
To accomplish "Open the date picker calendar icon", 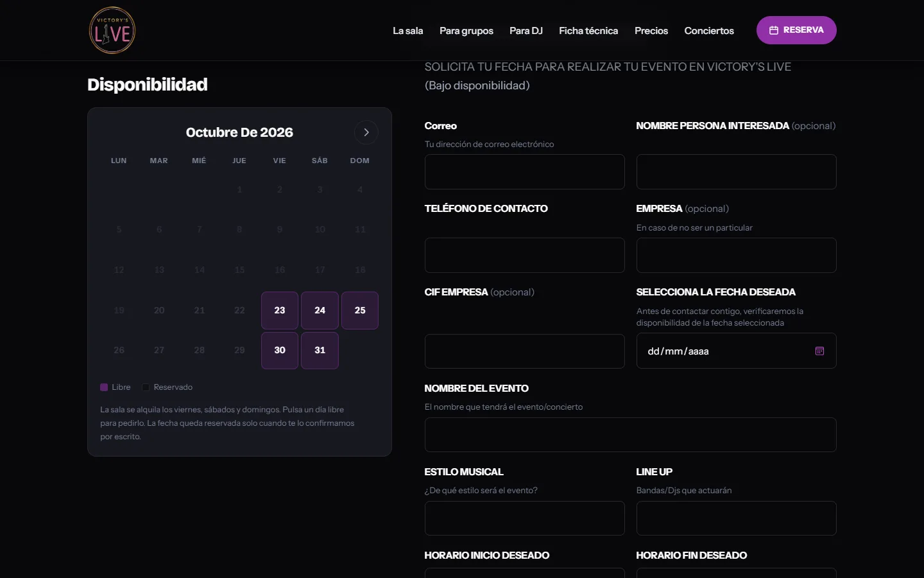I will click(x=819, y=351).
